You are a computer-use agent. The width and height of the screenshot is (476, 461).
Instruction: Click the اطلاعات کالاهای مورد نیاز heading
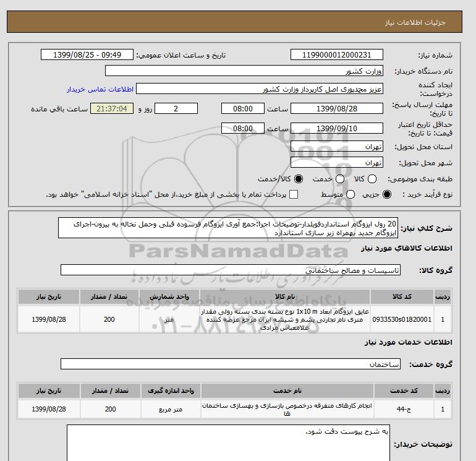click(407, 248)
